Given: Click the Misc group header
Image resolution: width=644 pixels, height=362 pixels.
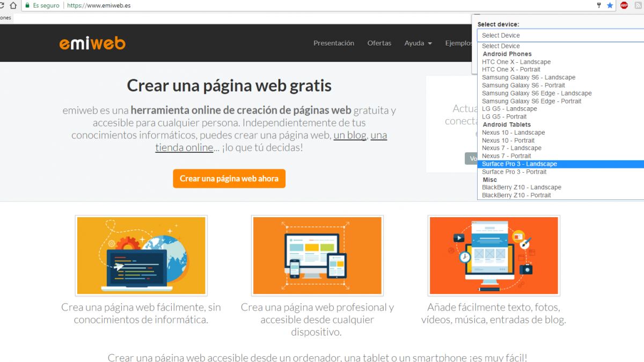Looking at the screenshot, I should tap(489, 180).
